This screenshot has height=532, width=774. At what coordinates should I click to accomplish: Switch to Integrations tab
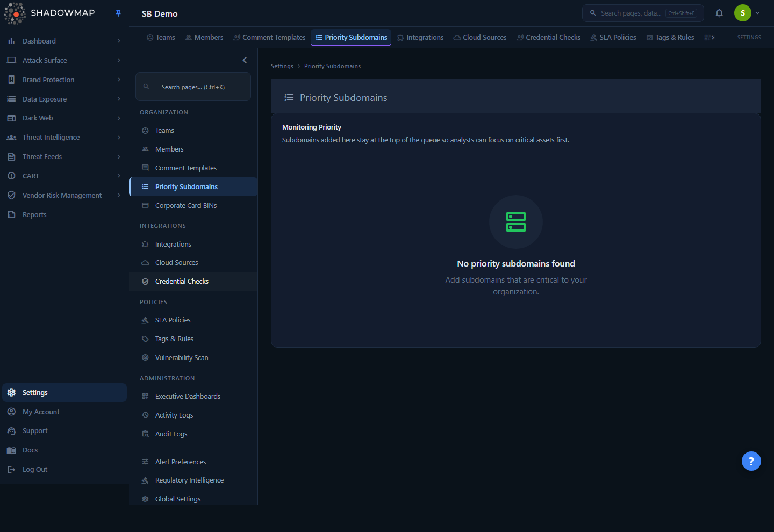420,37
